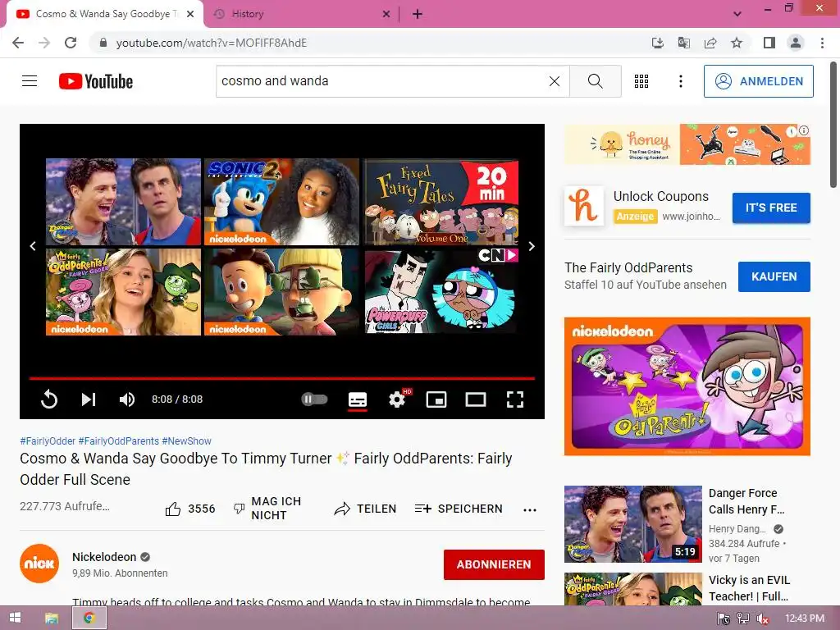Open Danger Force end-screen video thumbnail
Screen dimensions: 840x630
click(x=123, y=202)
